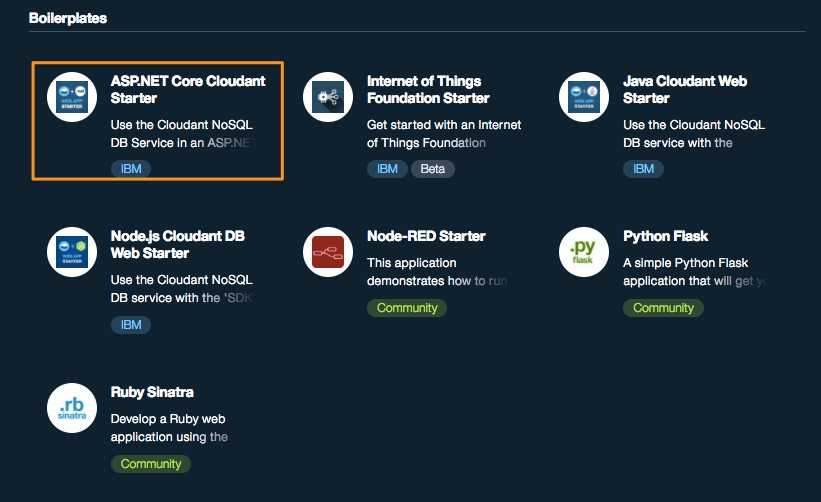Image resolution: width=821 pixels, height=502 pixels.
Task: Click description 'This application demonstrates how to run'
Action: pyautogui.click(x=437, y=272)
